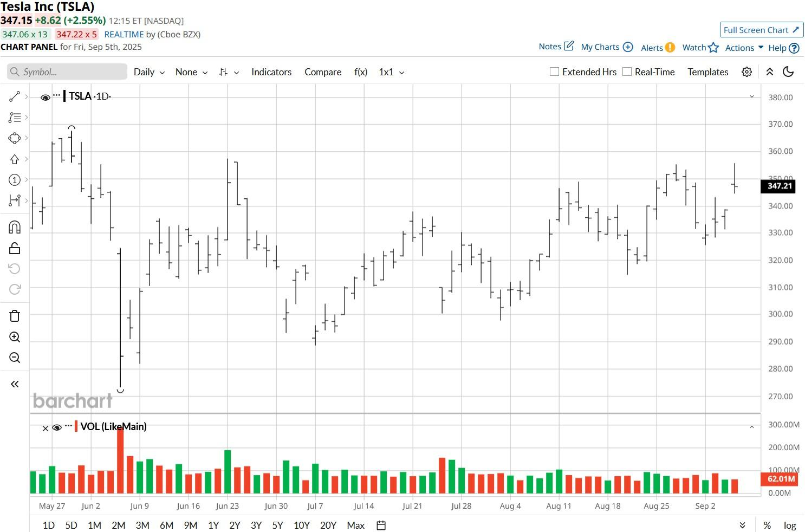
Task: Click the Help question mark icon
Action: pos(794,48)
